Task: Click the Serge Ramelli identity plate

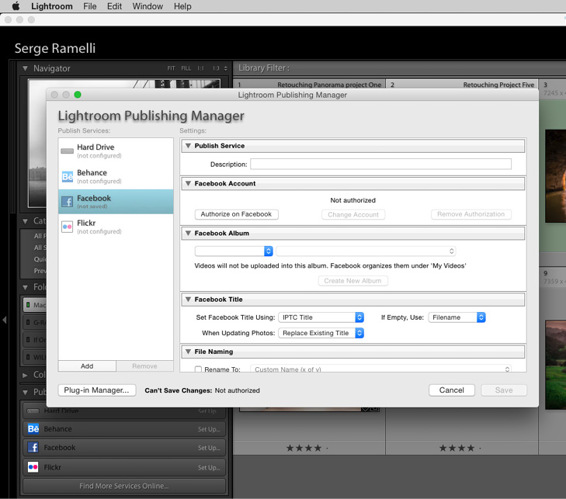Action: pyautogui.click(x=55, y=48)
